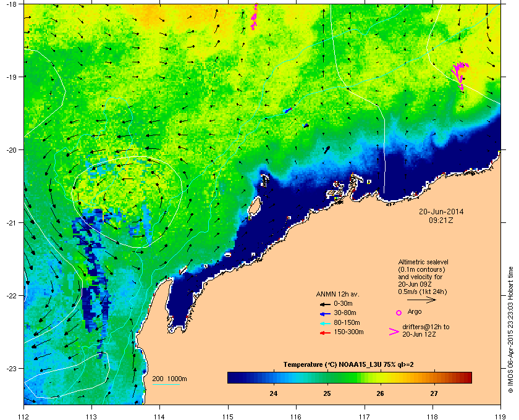Click the magenta drifters chevron symbol
Image resolution: width=519 pixels, height=420 pixels.
point(394,332)
